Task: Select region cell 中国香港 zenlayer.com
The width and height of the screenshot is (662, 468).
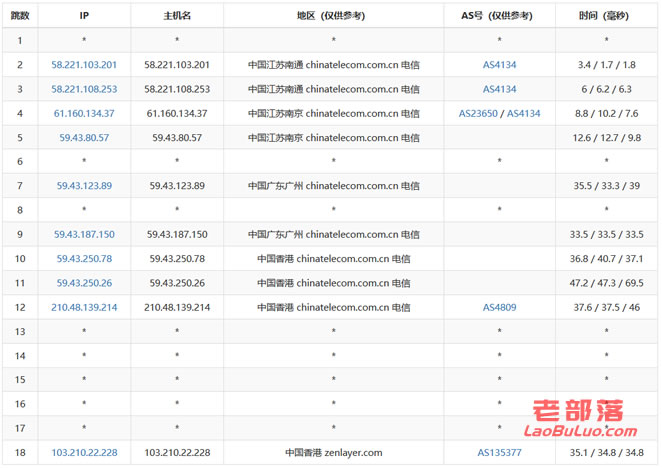Action: tap(333, 453)
